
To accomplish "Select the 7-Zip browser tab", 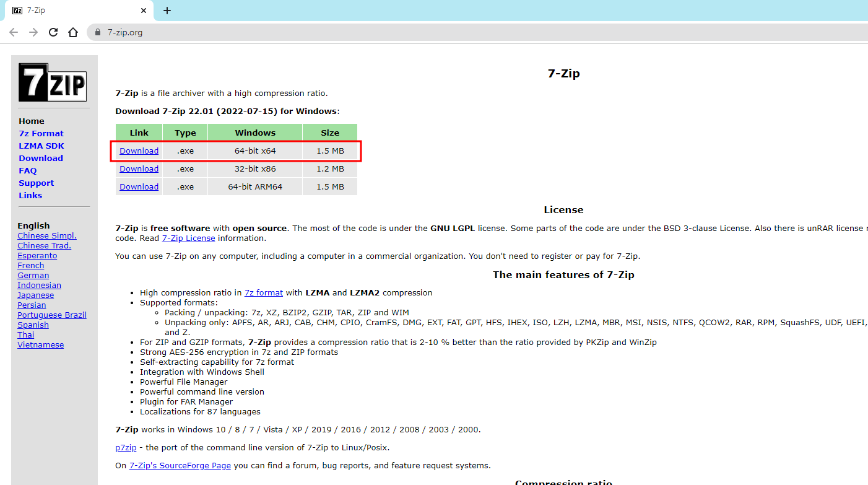I will coord(79,11).
